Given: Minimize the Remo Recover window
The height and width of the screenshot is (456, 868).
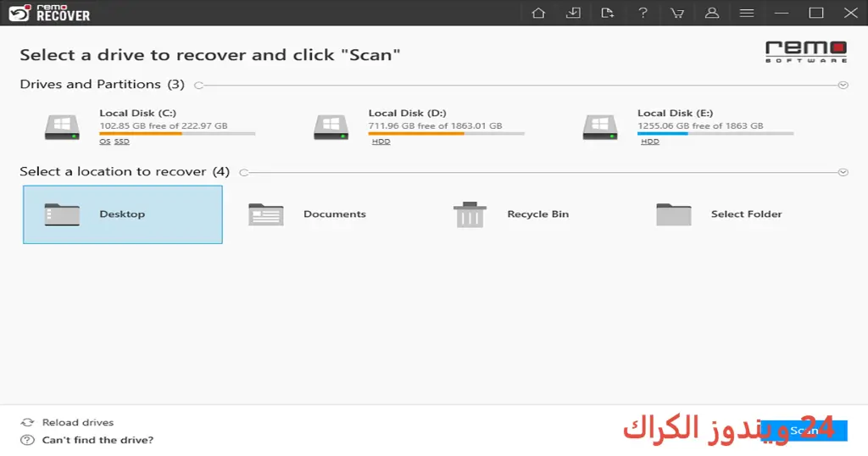Looking at the screenshot, I should (782, 13).
